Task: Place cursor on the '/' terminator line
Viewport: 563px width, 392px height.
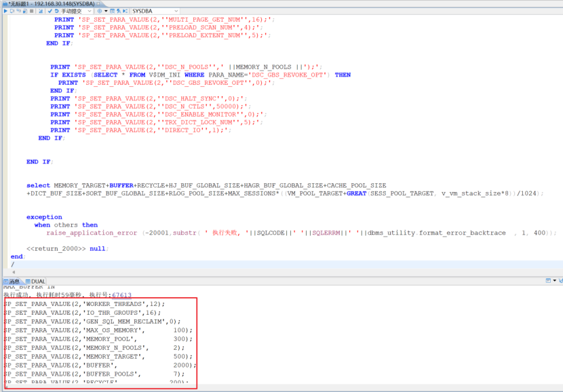Action: pyautogui.click(x=13, y=264)
